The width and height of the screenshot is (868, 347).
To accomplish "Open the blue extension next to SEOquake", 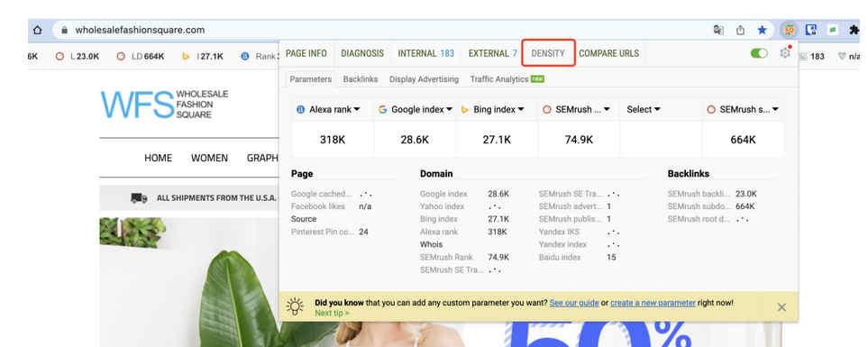I will click(811, 30).
